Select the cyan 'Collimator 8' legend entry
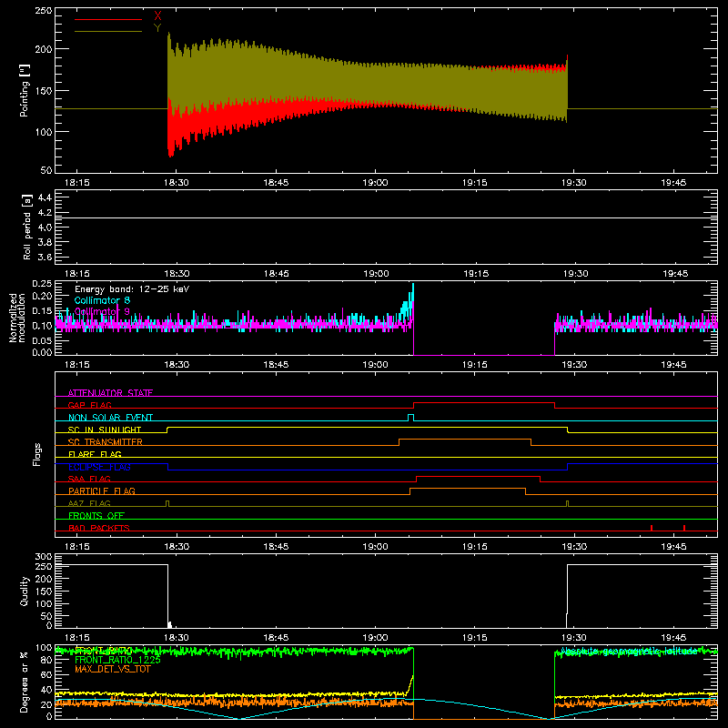 click(x=102, y=300)
